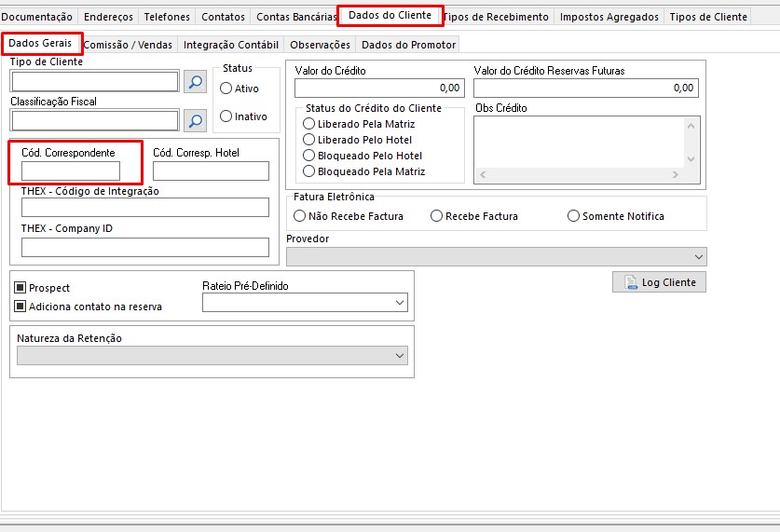Click the Cód. Corresp. Hotel input field

pos(211,171)
